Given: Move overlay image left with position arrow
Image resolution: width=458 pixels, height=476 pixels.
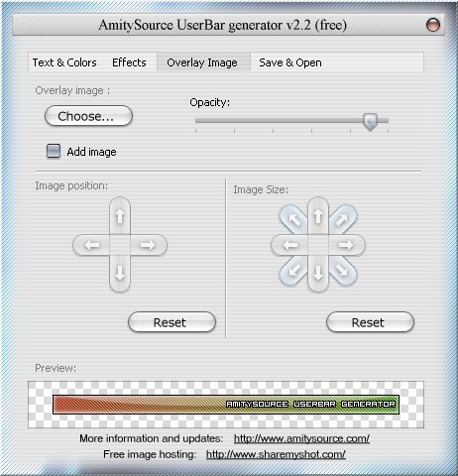Looking at the screenshot, I should [91, 245].
